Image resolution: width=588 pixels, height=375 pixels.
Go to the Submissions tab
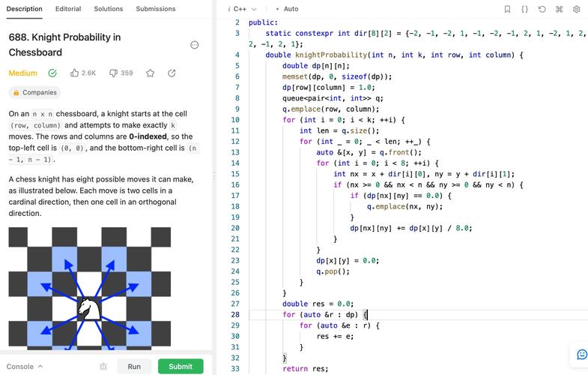pos(156,9)
